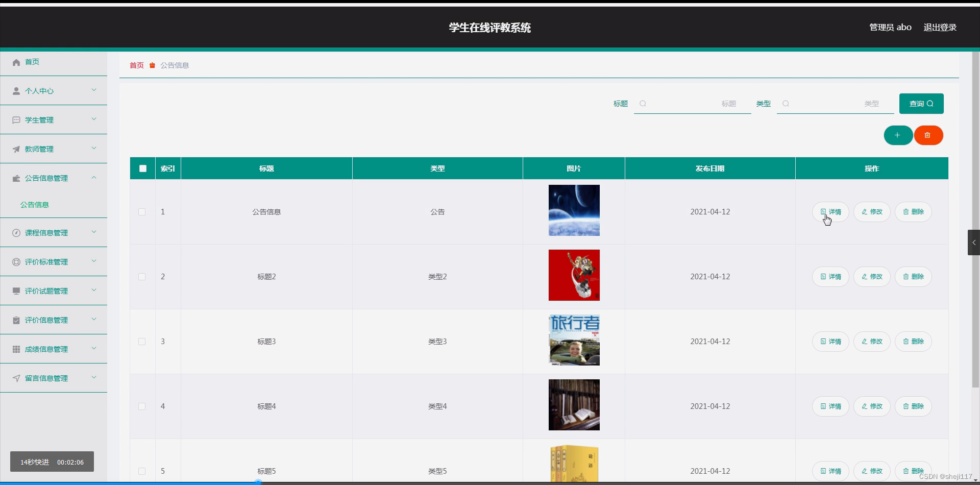Open 学生管理 via its chat icon
This screenshot has height=485, width=980.
pos(16,119)
